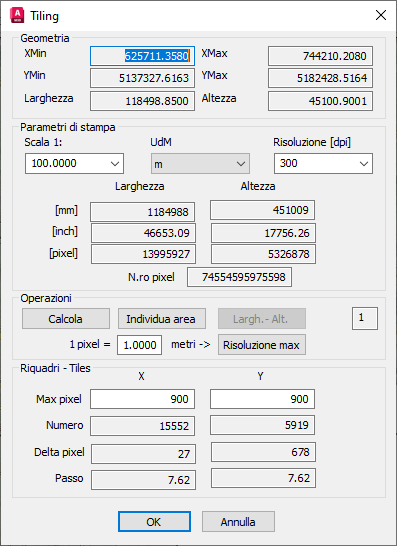
Task: Click the Altezza [mm] field 451009
Action: [263, 210]
